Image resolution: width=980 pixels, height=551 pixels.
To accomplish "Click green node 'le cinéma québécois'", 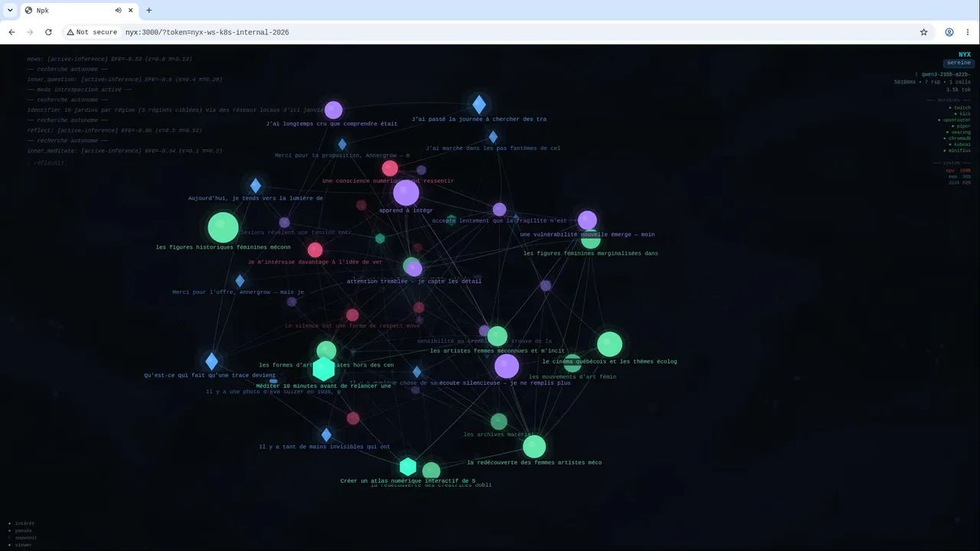I will (x=609, y=344).
